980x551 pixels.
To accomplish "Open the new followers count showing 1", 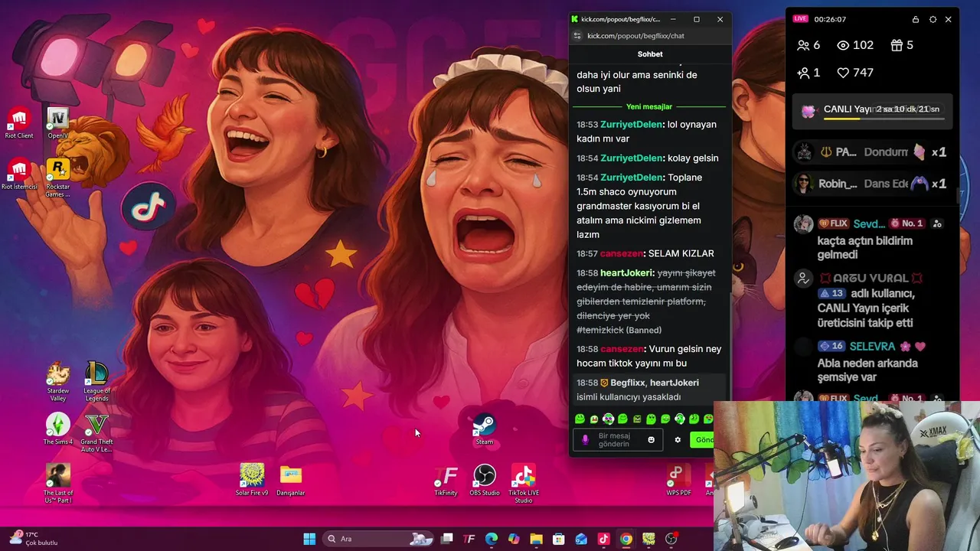I will point(808,73).
